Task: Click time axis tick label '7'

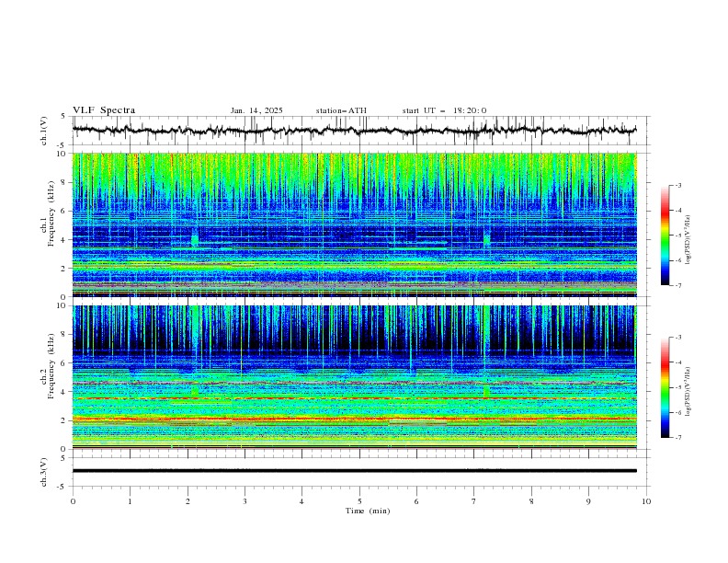Action: coord(474,501)
